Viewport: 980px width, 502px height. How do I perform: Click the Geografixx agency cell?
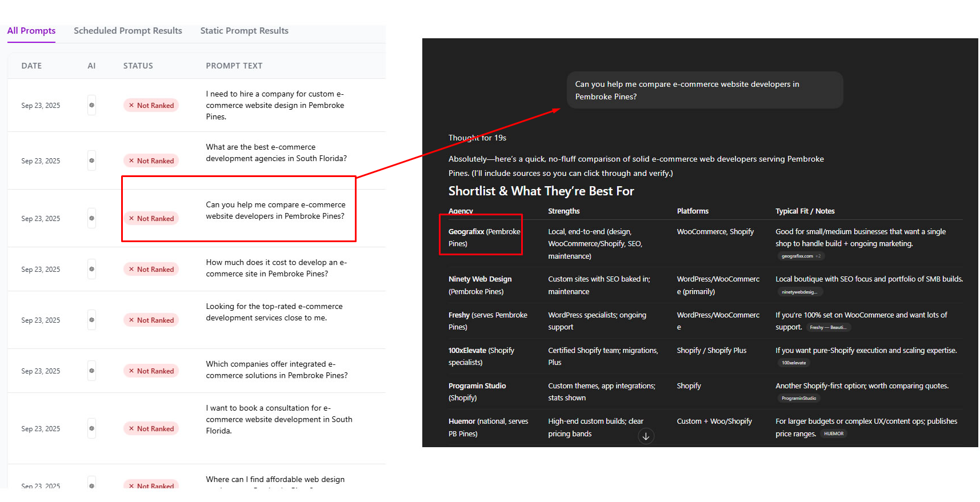pos(485,238)
